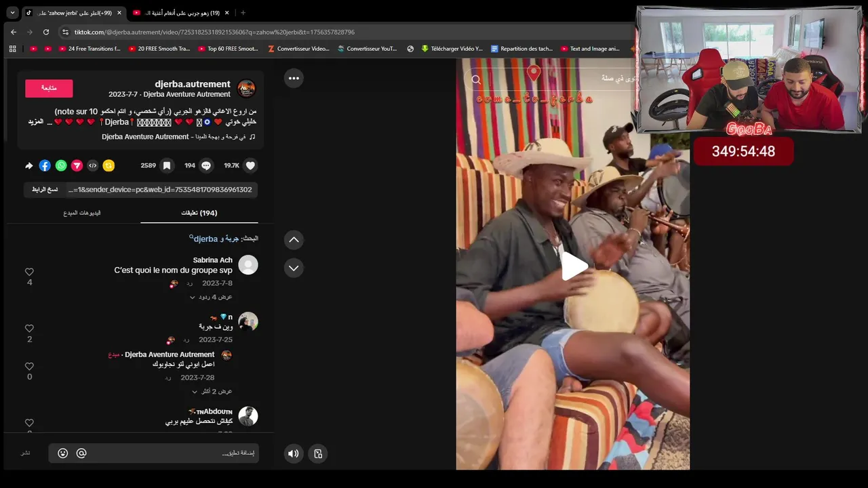Open the djerba.autrement username link
Image resolution: width=868 pixels, height=488 pixels.
click(193, 84)
